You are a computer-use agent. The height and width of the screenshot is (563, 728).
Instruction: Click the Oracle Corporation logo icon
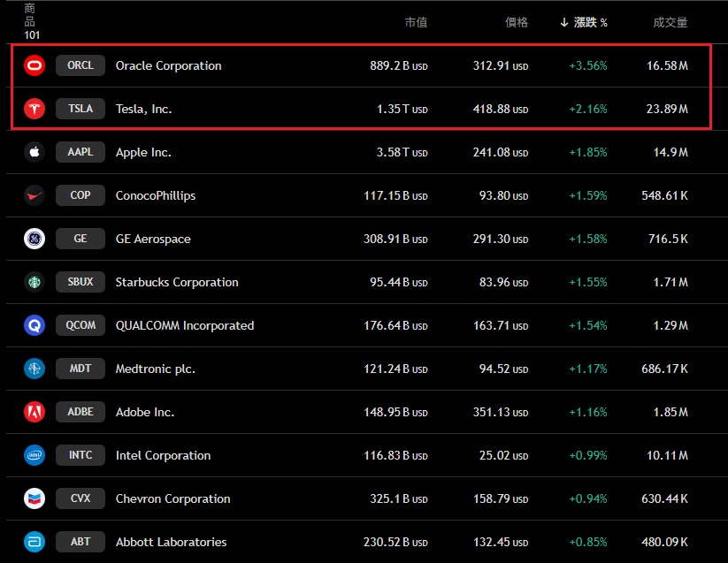pyautogui.click(x=34, y=65)
